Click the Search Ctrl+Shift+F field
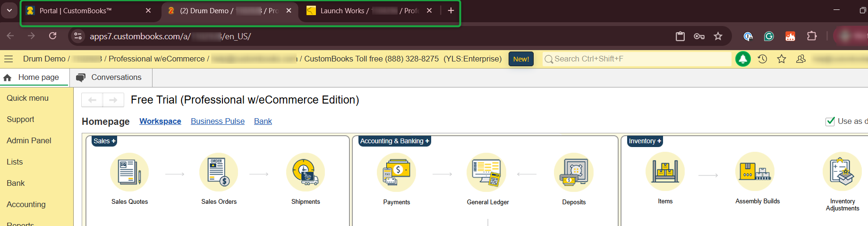Screen dimensions: 868x226 coord(638,59)
